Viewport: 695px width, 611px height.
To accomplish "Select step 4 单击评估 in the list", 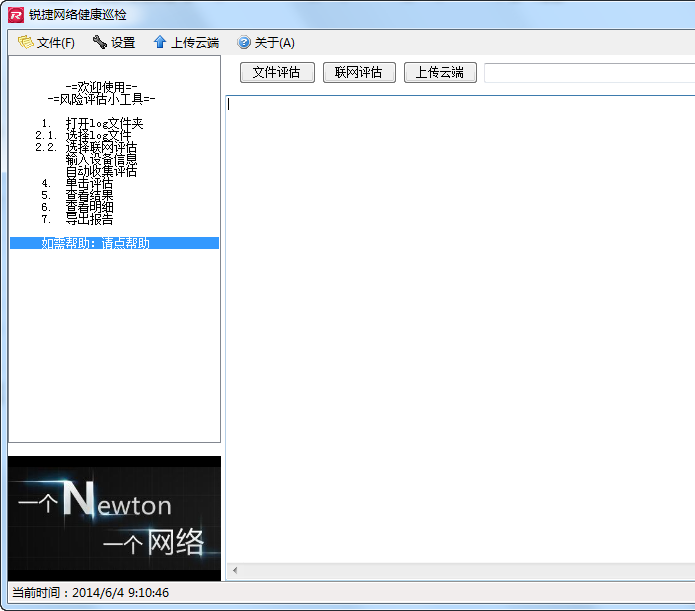I will click(x=89, y=184).
